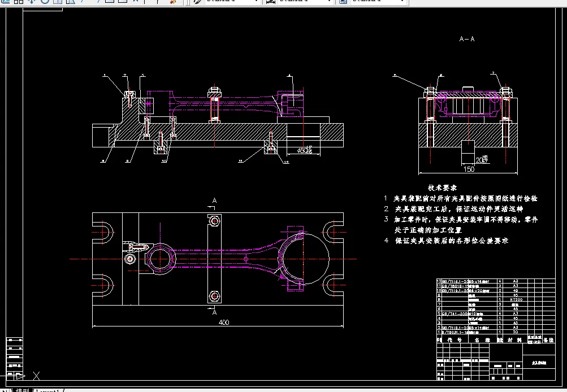Click the UCS X axis label
This screenshot has width=567, height=392.
tap(36, 376)
